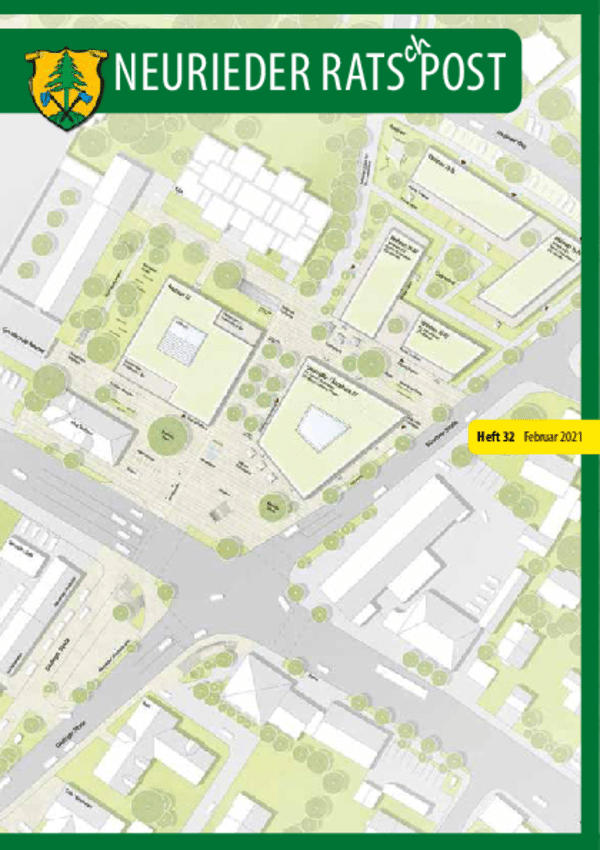This screenshot has height=850, width=600.
Task: Click the top-right rectangular green-roof building
Action: pyautogui.click(x=470, y=197)
